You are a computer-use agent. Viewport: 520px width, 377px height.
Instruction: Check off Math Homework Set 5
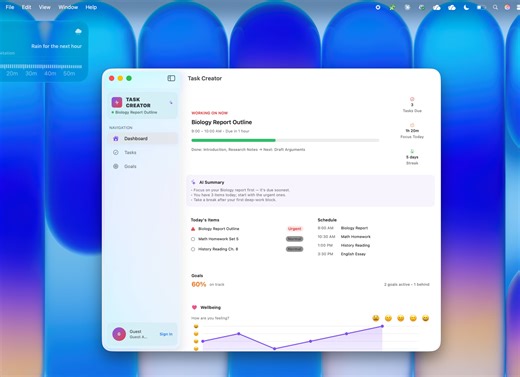click(x=193, y=239)
